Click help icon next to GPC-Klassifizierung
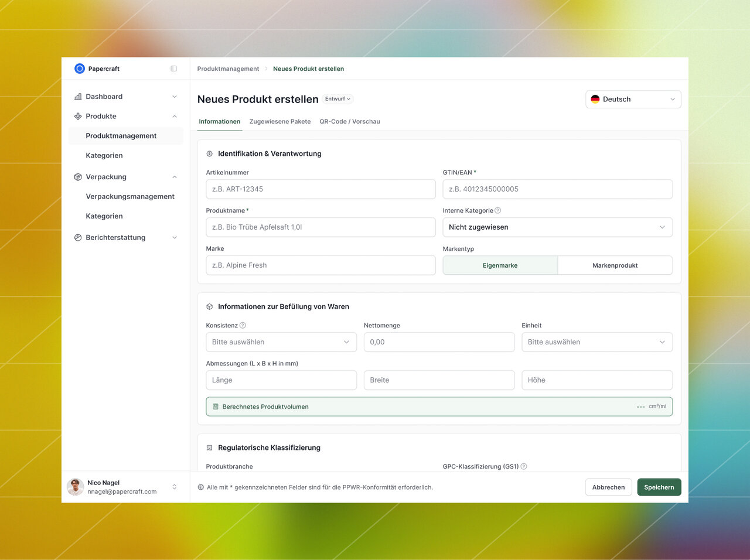 pos(524,467)
